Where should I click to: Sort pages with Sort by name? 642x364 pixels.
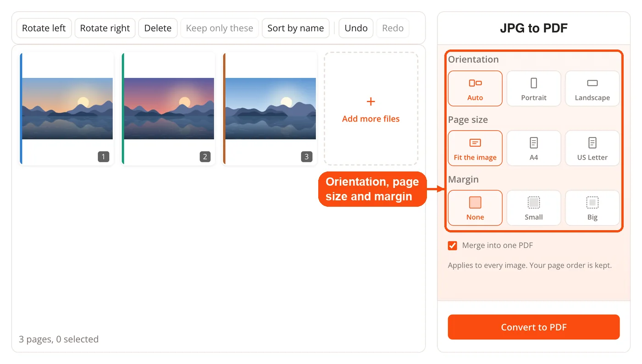[x=296, y=28]
